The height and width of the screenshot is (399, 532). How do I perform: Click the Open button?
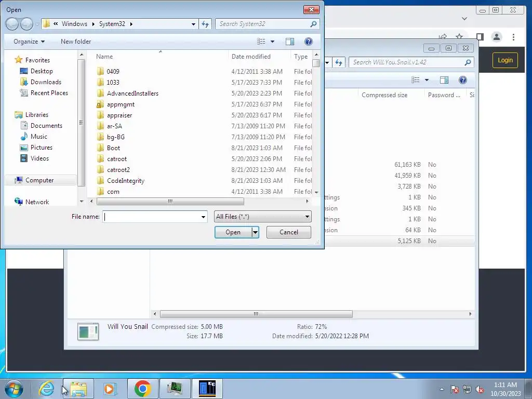click(x=233, y=232)
